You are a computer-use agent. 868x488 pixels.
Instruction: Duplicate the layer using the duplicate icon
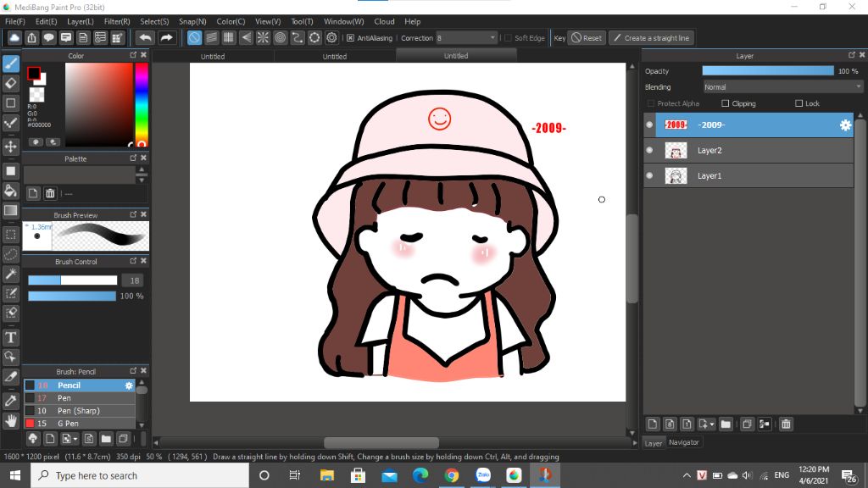tap(747, 424)
